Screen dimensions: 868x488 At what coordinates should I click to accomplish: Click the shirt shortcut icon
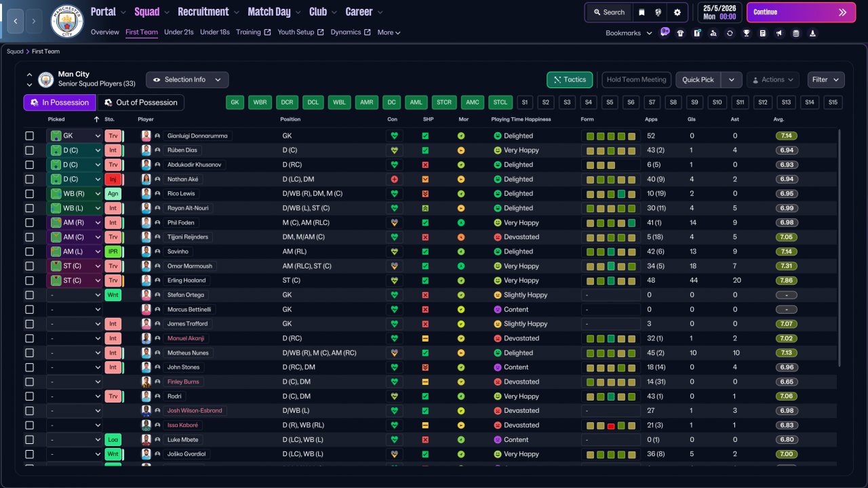tap(680, 33)
